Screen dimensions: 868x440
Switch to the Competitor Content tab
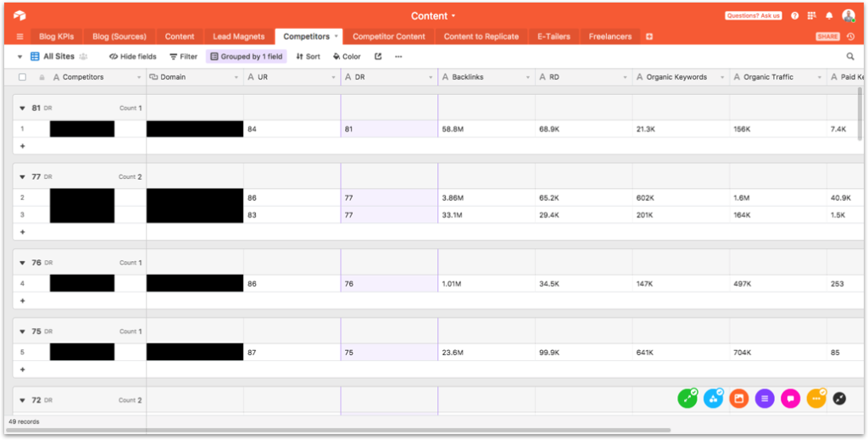389,36
